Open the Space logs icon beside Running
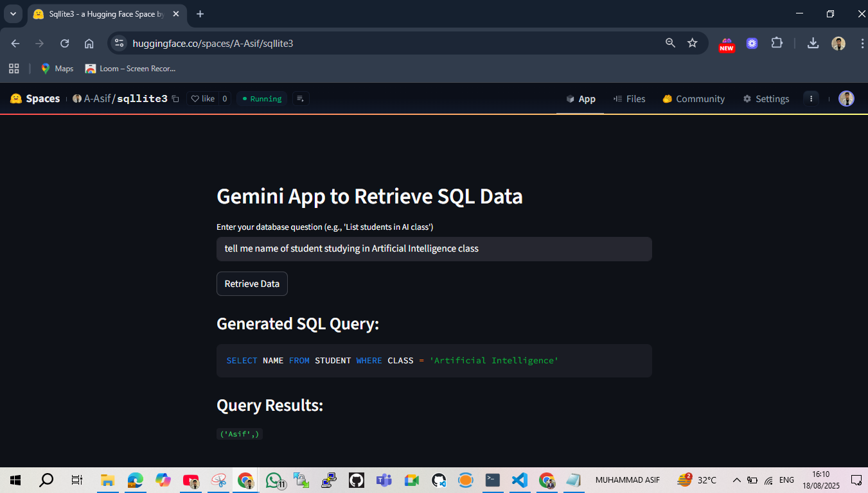The image size is (868, 493). [x=301, y=99]
